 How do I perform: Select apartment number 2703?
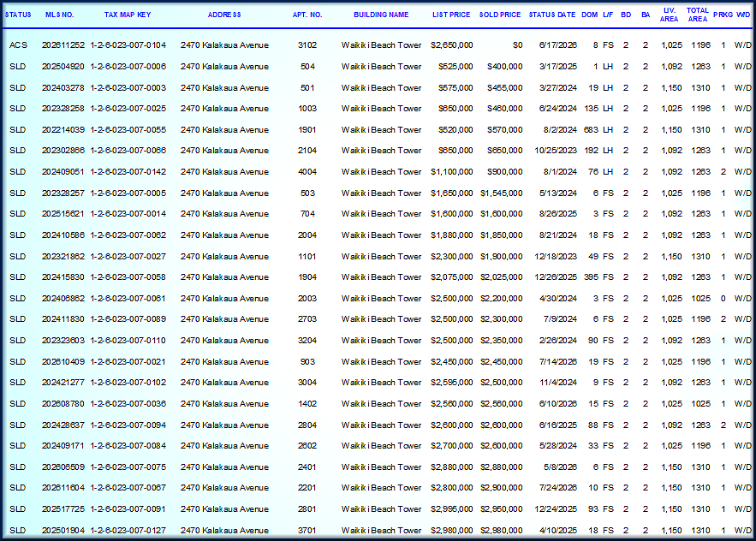(x=307, y=319)
